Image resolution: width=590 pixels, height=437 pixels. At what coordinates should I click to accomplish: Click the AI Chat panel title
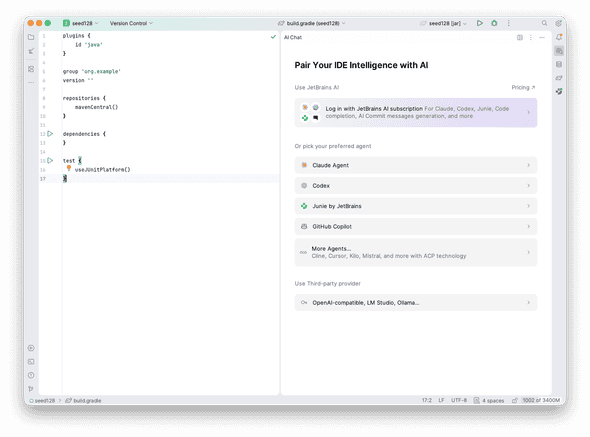tap(293, 37)
